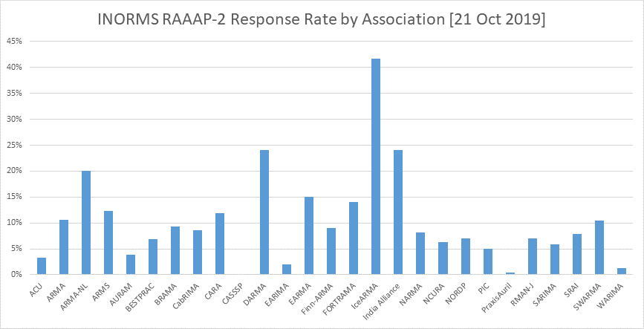Click the NCURA data bar
Viewport: 644px width, 329px height.
coord(443,258)
